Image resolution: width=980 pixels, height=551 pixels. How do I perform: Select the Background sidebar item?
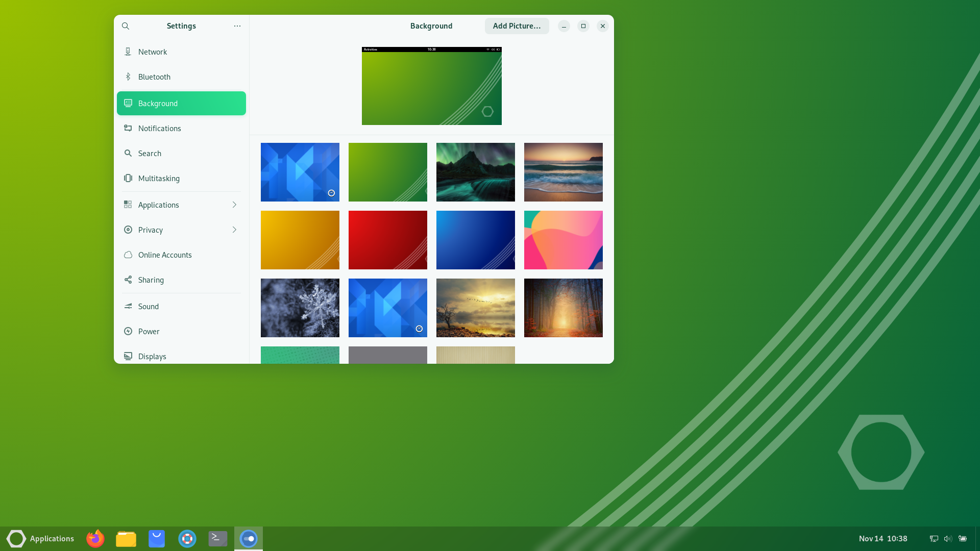[x=181, y=104]
